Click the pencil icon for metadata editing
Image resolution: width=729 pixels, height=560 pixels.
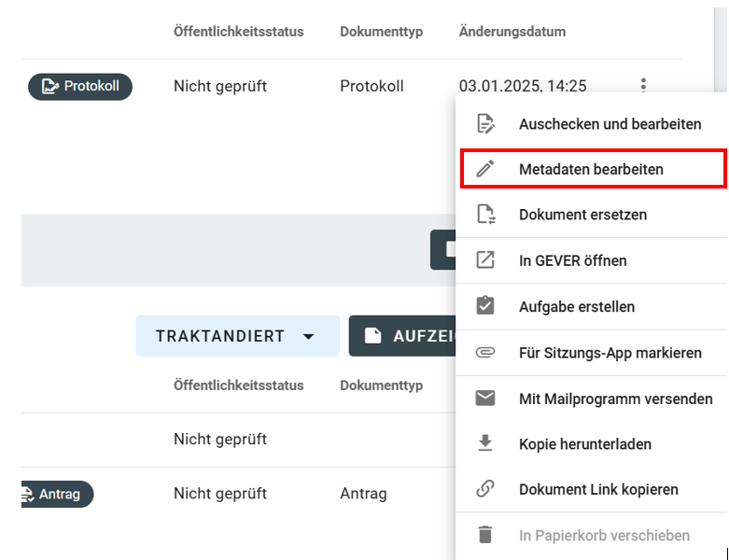pos(485,169)
